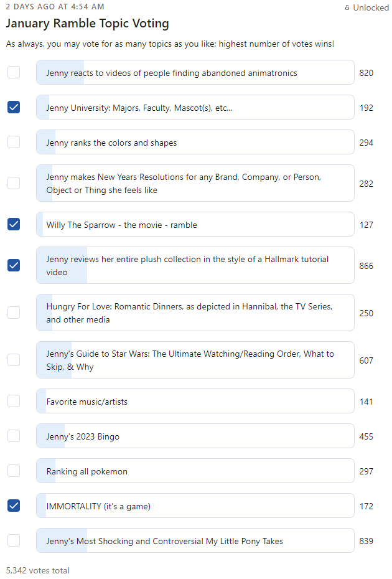Viewport: 392px width, 579px height.
Task: Check the Favorite music/artists checkbox
Action: point(14,401)
